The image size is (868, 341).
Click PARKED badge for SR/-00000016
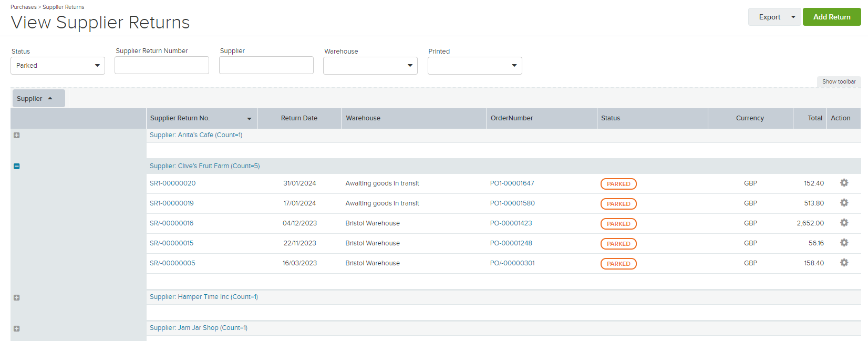[x=618, y=224]
